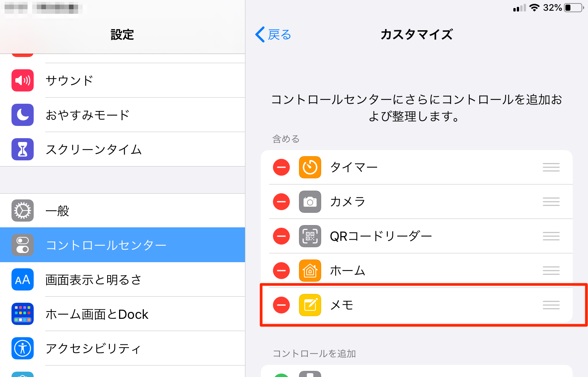Open ホーム画面とDock settings
The width and height of the screenshot is (588, 377).
point(122,314)
